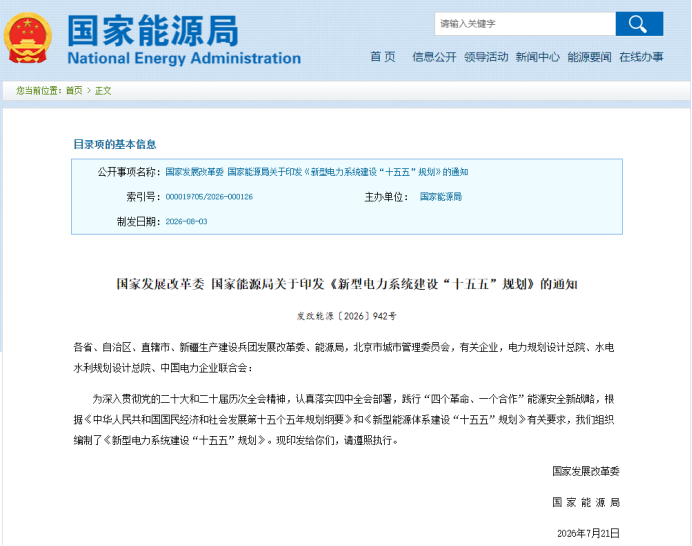The image size is (692, 546).
Task: Click the magnifying glass search button
Action: [x=639, y=24]
